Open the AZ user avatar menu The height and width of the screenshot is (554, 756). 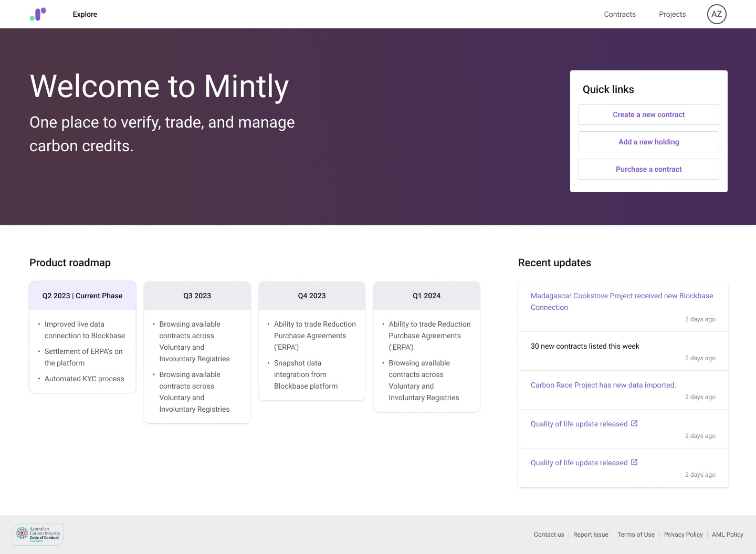click(x=717, y=14)
